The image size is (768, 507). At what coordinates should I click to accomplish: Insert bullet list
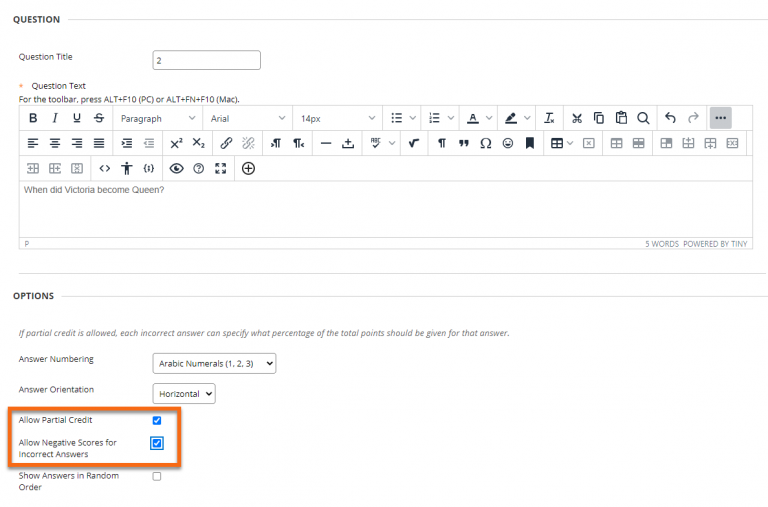[x=396, y=118]
